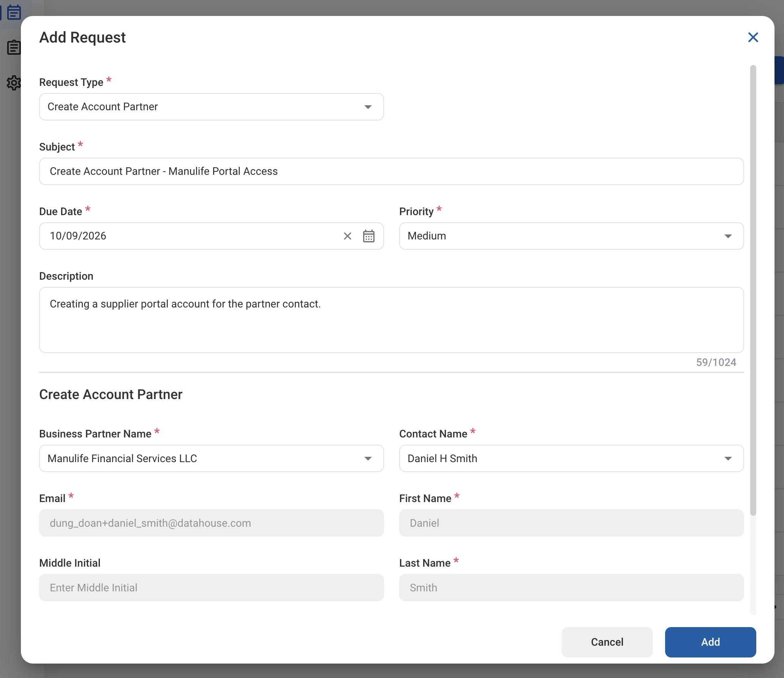Open the Business Partner Name dropdown
784x678 pixels.
(211, 458)
